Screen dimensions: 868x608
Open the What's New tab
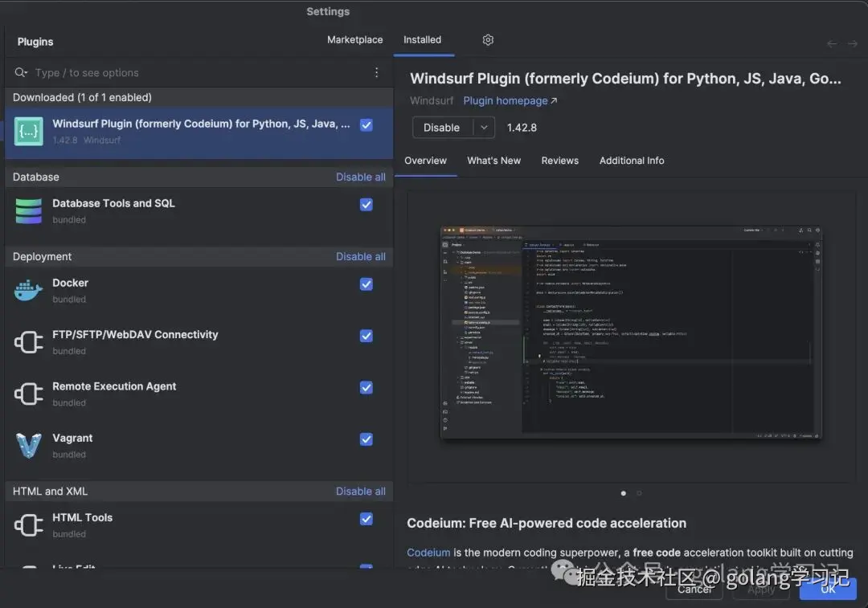click(493, 161)
